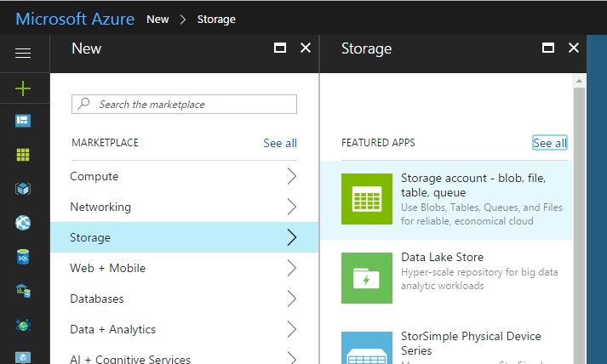
Task: Select Databases category
Action: 184,299
